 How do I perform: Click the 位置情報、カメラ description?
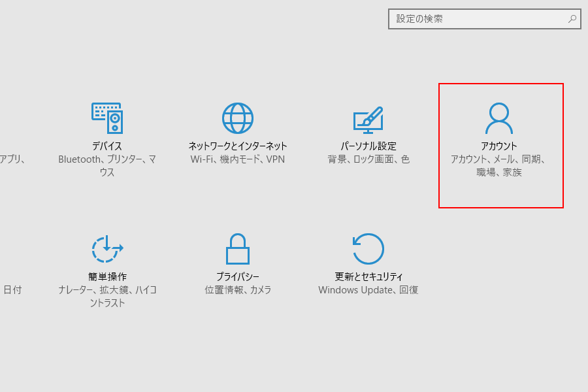click(238, 290)
